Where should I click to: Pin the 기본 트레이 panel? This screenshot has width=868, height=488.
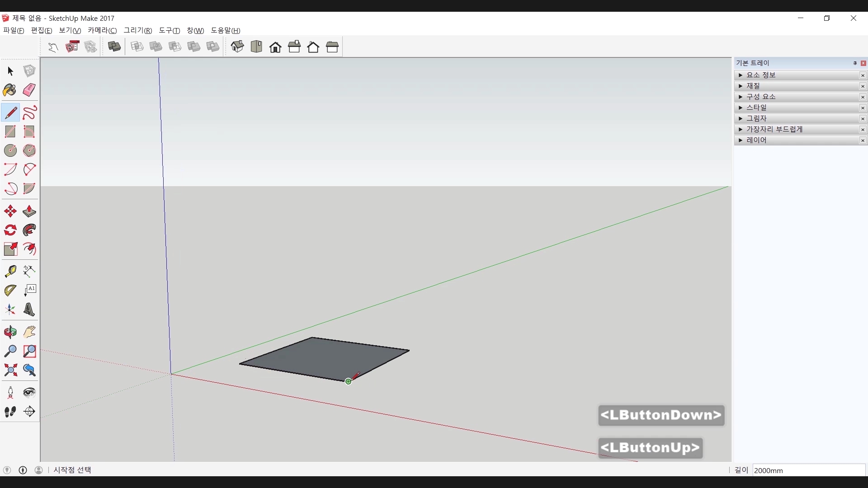tap(855, 63)
